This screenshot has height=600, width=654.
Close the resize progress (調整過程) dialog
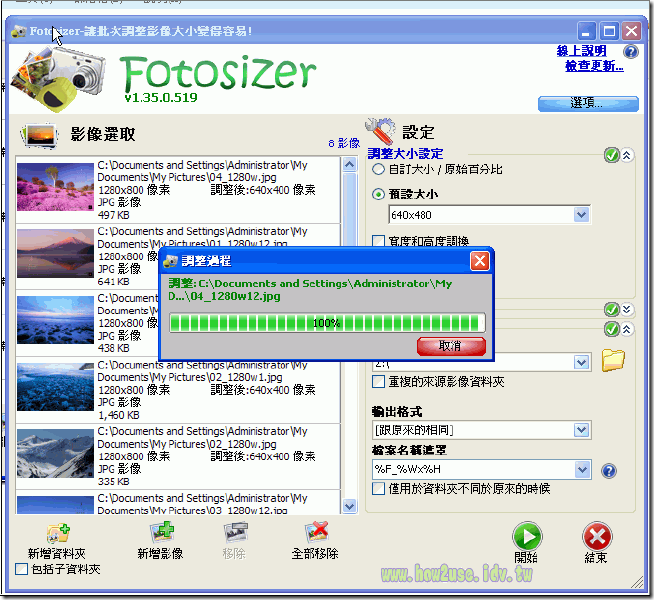(x=480, y=261)
